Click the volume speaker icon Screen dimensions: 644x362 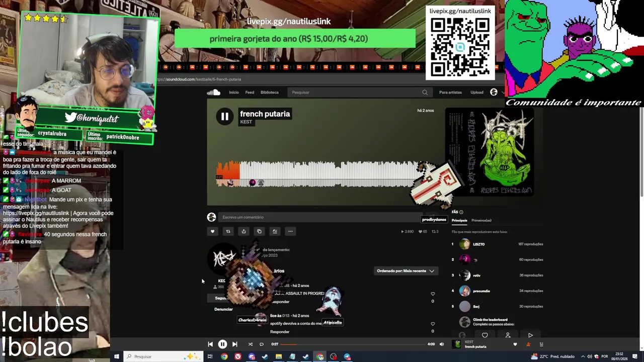[442, 344]
